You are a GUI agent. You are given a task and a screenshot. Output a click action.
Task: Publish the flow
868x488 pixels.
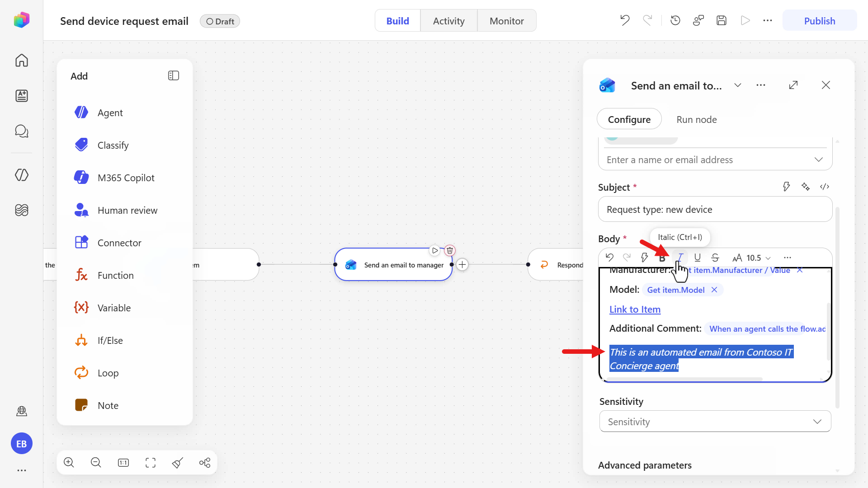[820, 21]
